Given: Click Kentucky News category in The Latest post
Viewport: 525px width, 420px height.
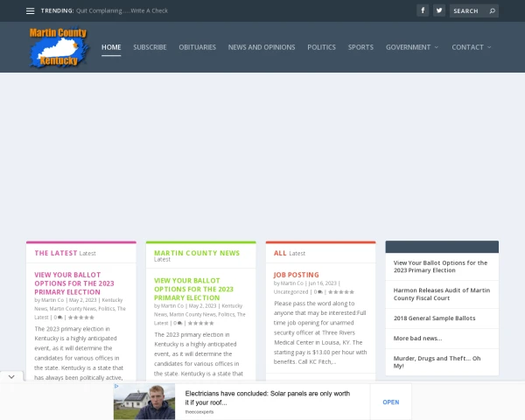Looking at the screenshot, I should 79,304.
